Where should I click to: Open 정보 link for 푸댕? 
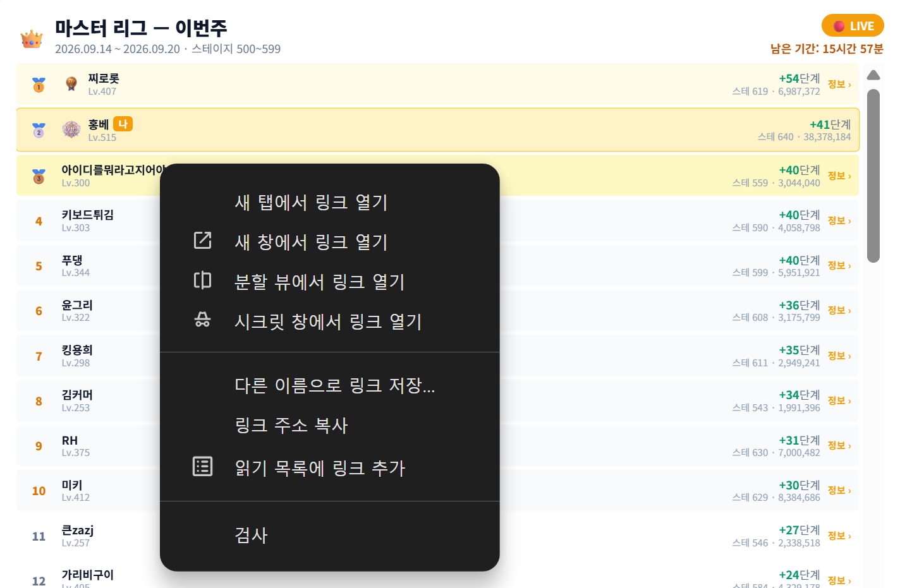pos(839,265)
